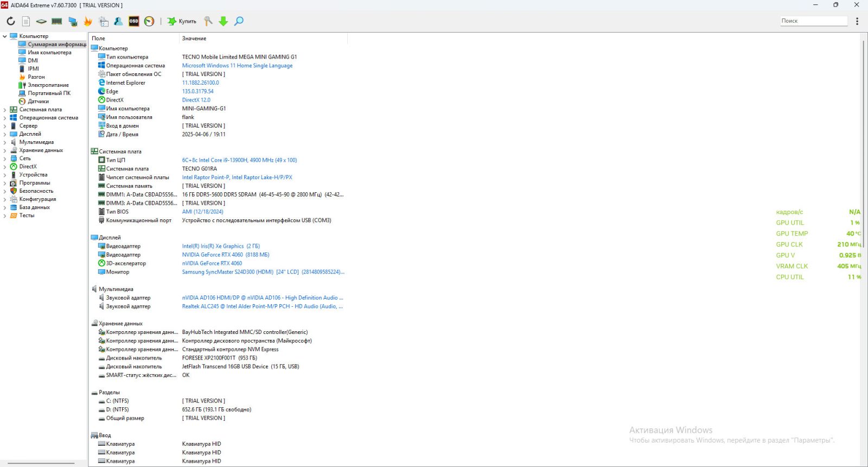
Task: Click the gauge sensor icon in toolbar
Action: point(149,21)
